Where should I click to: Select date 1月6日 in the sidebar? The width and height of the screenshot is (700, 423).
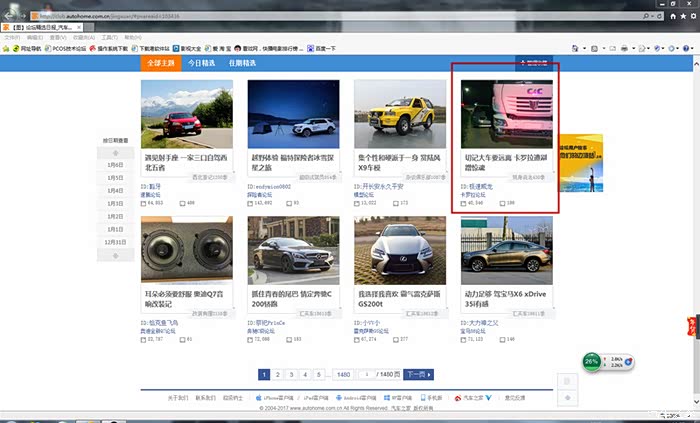click(x=115, y=165)
